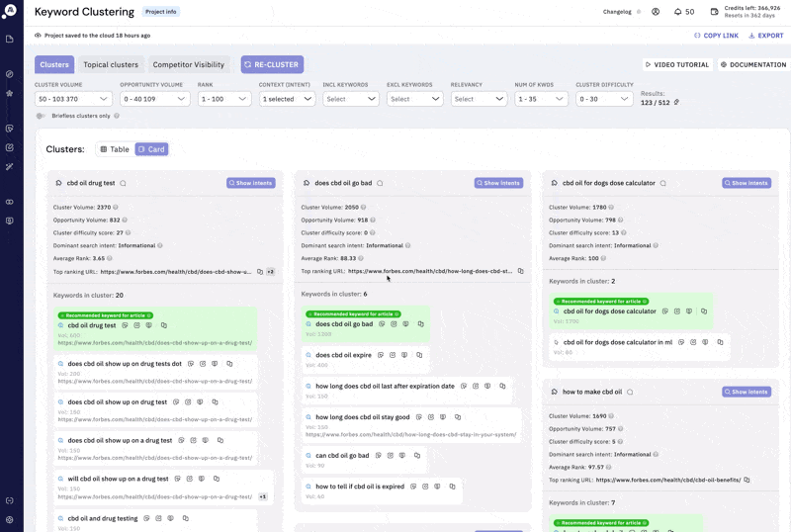Copy keyword 'does cbd oil expire'

point(419,355)
